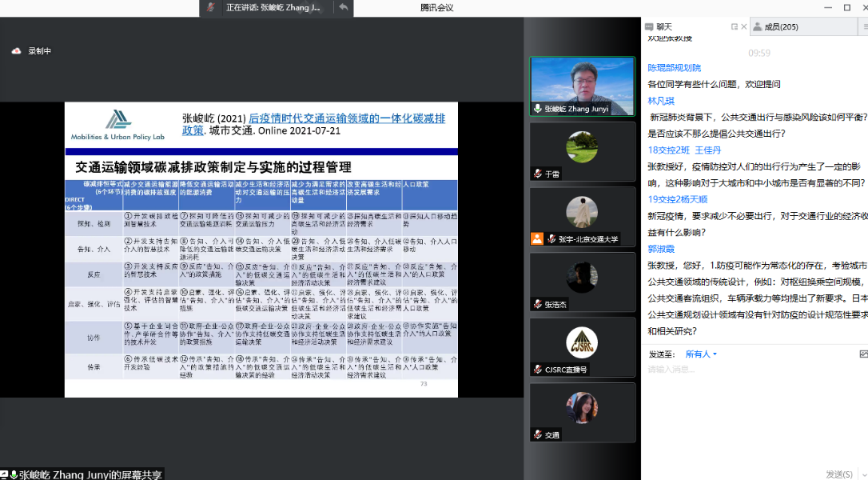Click microphone icon on 于雷's tile
Viewport: 868px width, 480px height.
click(538, 174)
